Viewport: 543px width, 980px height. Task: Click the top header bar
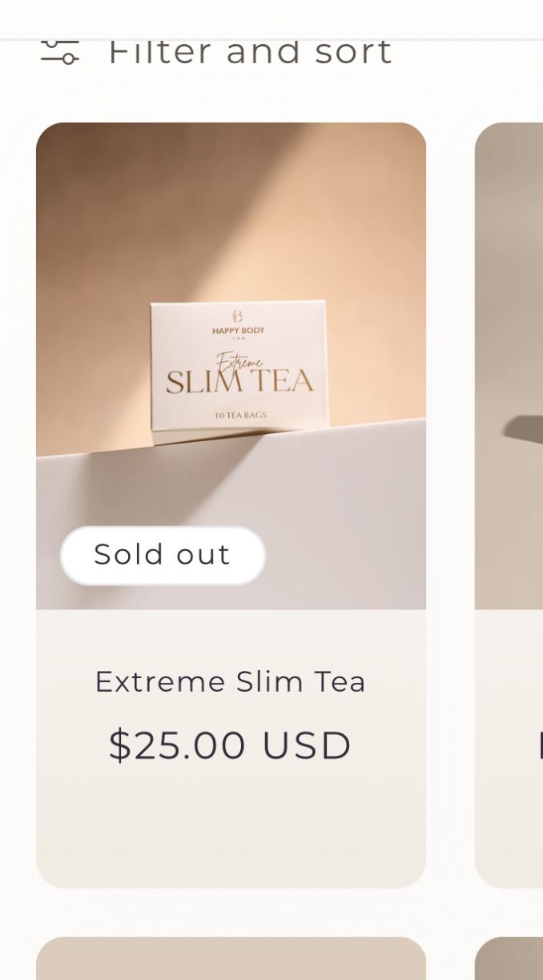tap(271, 18)
